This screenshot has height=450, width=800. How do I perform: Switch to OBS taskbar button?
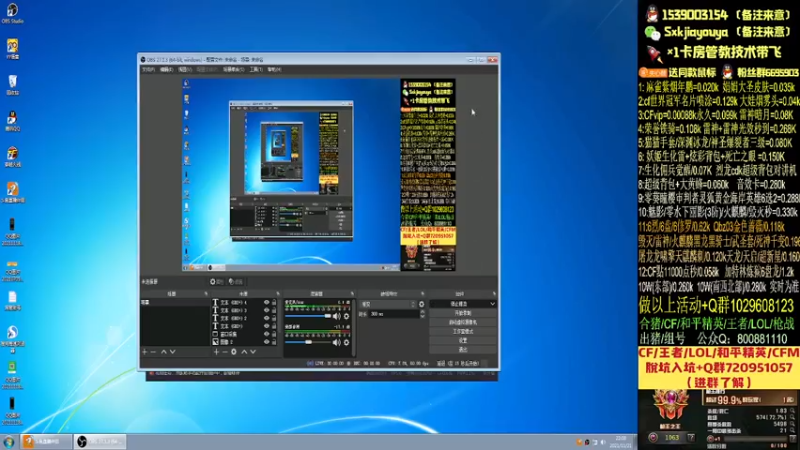pyautogui.click(x=100, y=441)
